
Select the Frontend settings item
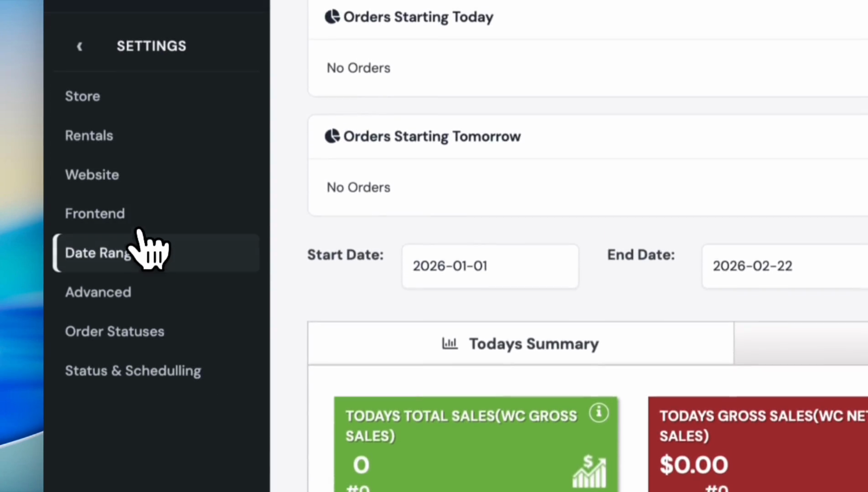[x=95, y=214]
